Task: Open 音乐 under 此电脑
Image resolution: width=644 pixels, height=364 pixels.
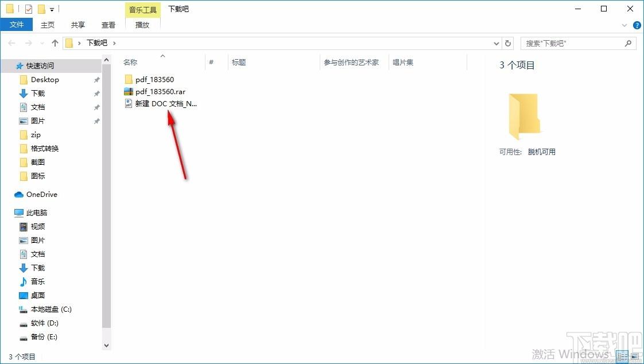Action: 38,281
